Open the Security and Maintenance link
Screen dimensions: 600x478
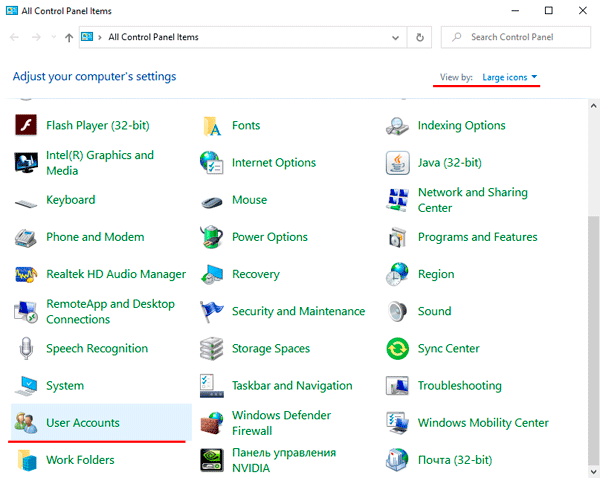(298, 312)
